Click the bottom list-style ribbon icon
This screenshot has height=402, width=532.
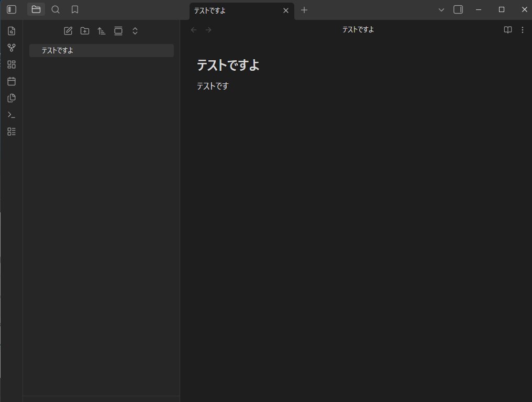coord(12,132)
